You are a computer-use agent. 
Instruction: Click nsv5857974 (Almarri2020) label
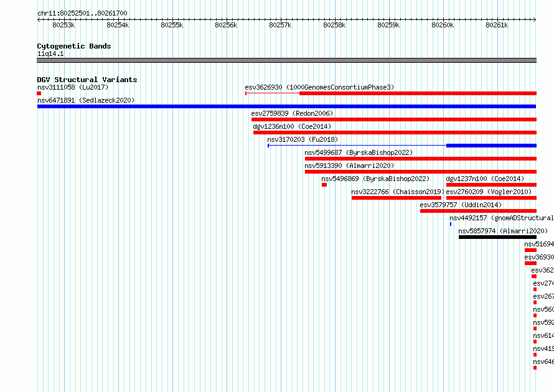(x=503, y=231)
